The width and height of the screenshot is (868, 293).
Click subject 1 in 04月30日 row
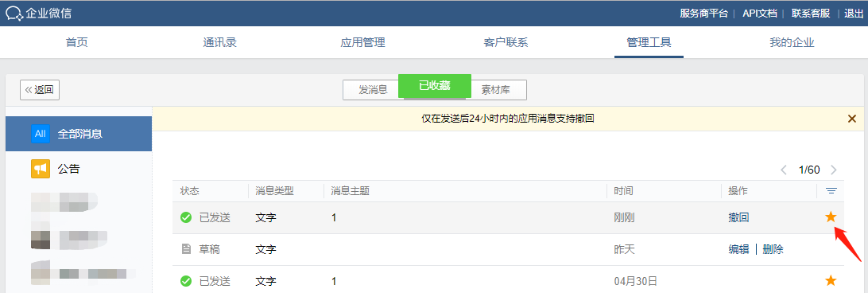(334, 281)
